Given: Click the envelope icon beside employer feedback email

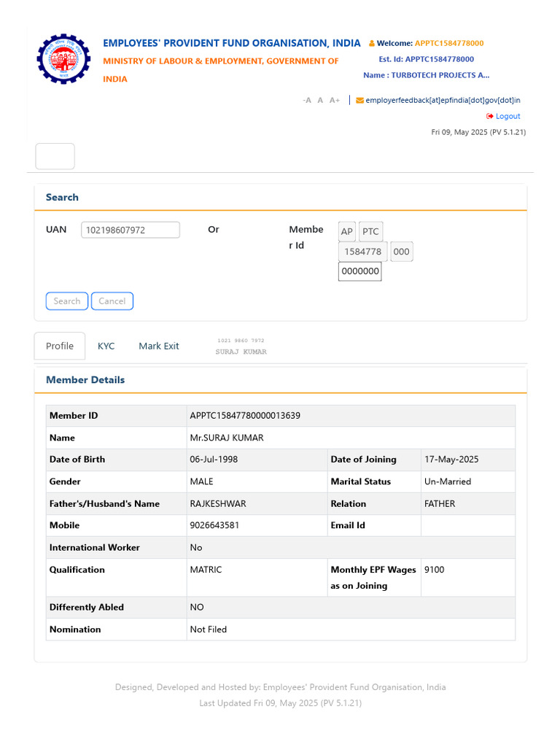Looking at the screenshot, I should coord(359,101).
